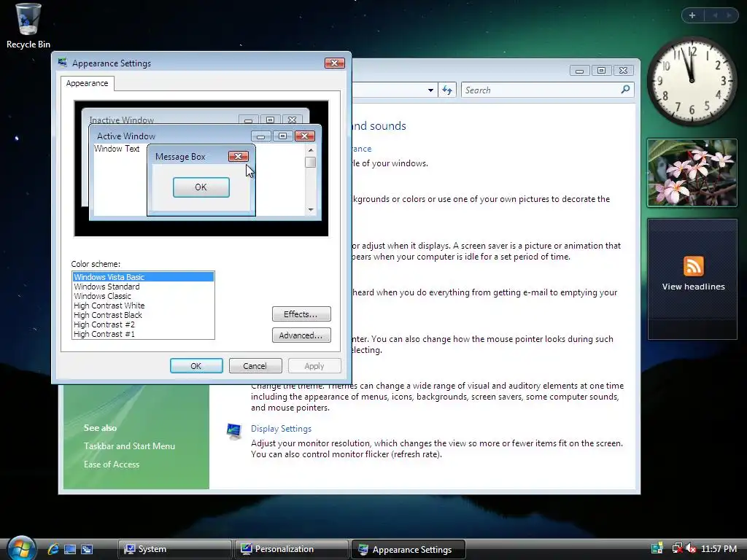Select High Contrast #1 scheme
747x560 pixels.
143,334
